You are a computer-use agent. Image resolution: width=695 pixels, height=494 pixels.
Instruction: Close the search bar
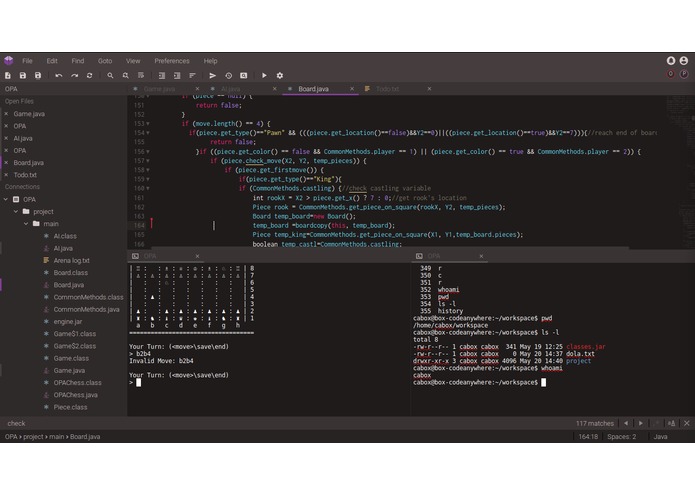click(687, 423)
